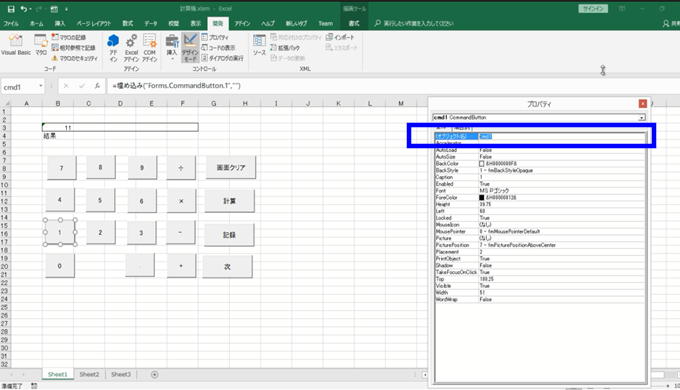Click the display cell showing 11
The height and width of the screenshot is (390, 680).
(120, 127)
